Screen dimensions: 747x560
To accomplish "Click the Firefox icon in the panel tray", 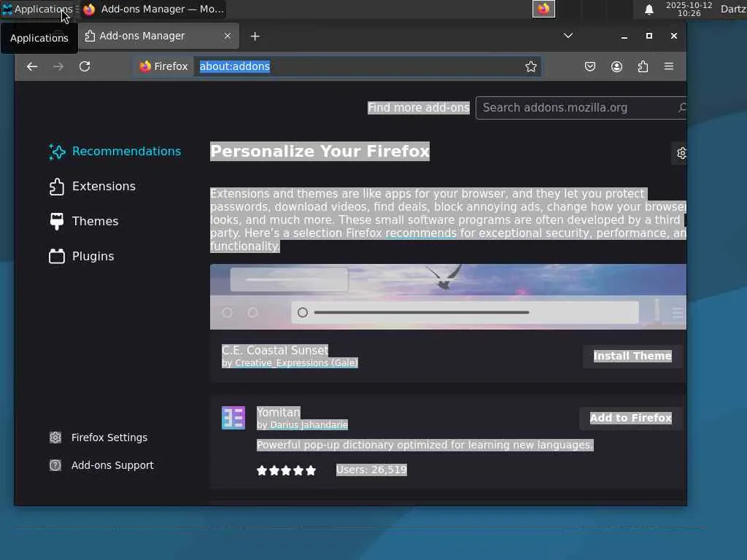I will tap(543, 9).
